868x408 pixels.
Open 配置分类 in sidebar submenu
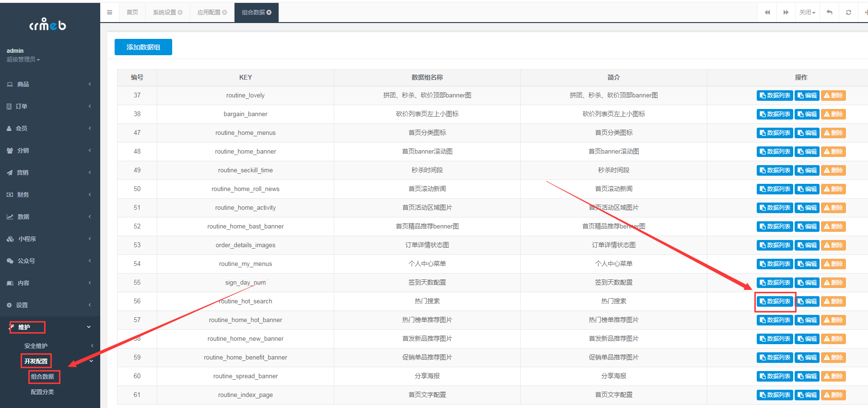pyautogui.click(x=43, y=392)
